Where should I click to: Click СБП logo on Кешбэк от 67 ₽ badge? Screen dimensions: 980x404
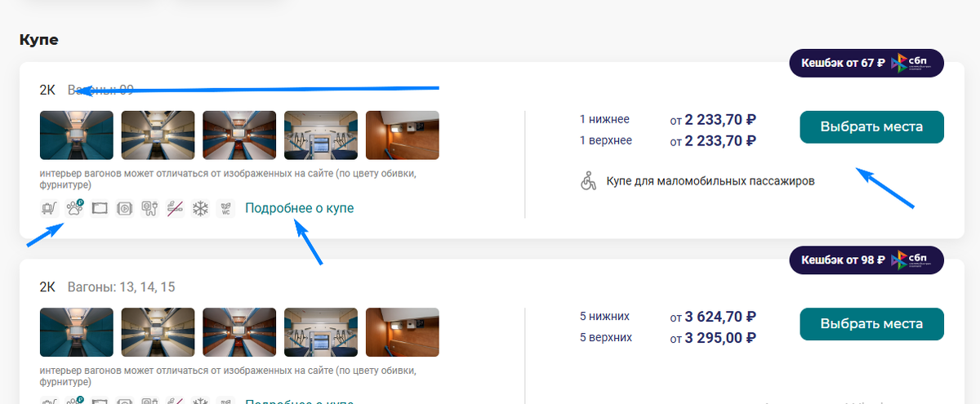912,63
